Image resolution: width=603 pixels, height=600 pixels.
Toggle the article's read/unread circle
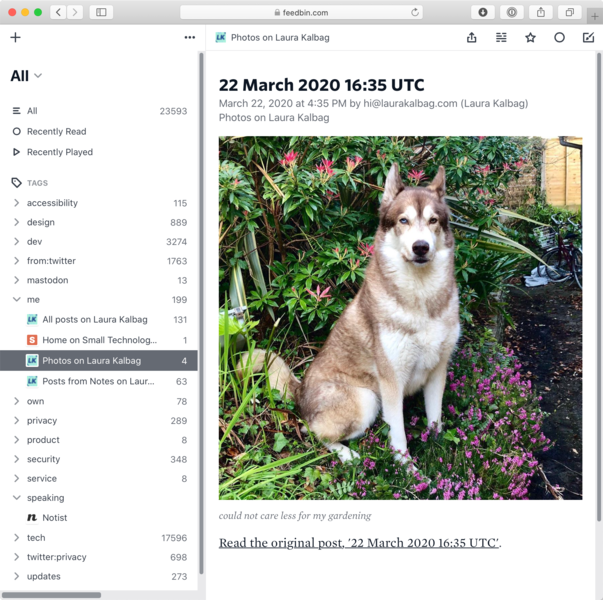559,37
